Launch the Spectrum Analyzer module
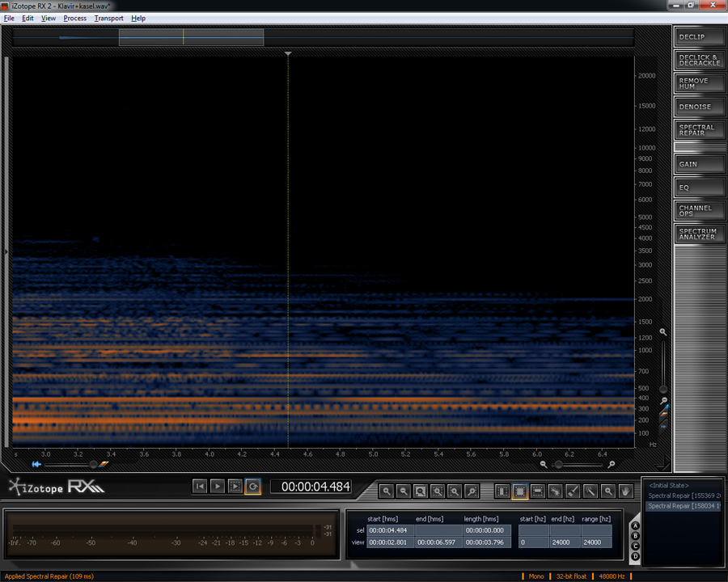The width and height of the screenshot is (728, 582). coord(700,234)
